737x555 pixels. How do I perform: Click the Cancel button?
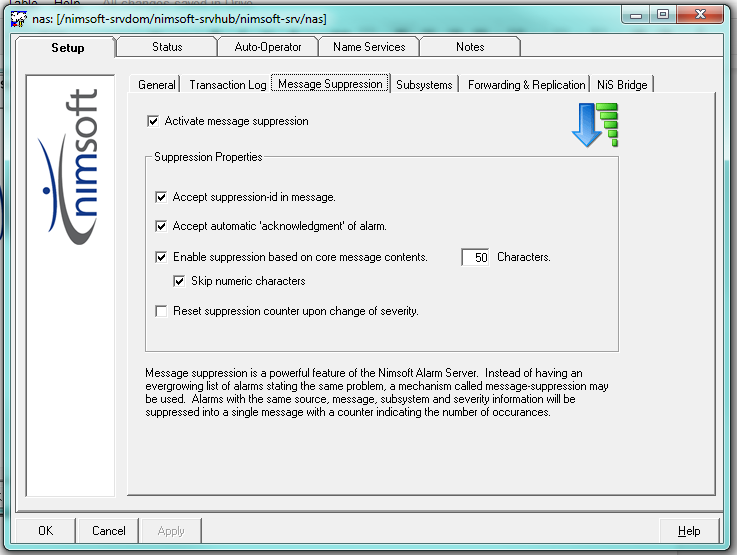coord(109,531)
